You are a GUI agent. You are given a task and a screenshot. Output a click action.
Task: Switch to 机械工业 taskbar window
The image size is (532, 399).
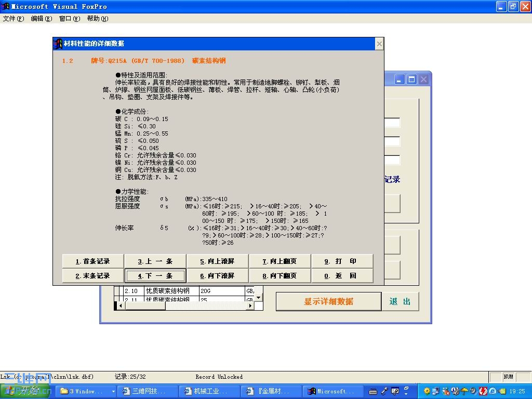click(x=209, y=391)
